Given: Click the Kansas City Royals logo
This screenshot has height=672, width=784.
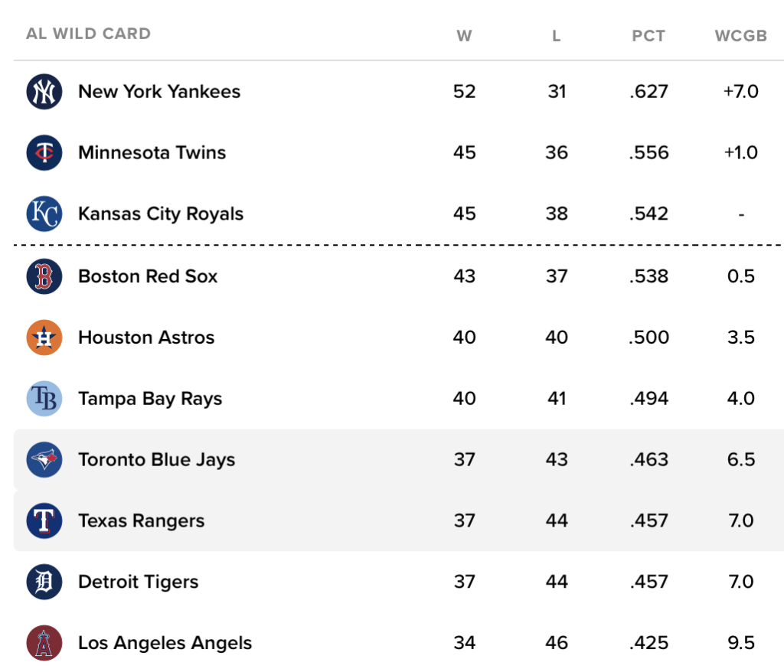Looking at the screenshot, I should pyautogui.click(x=44, y=214).
